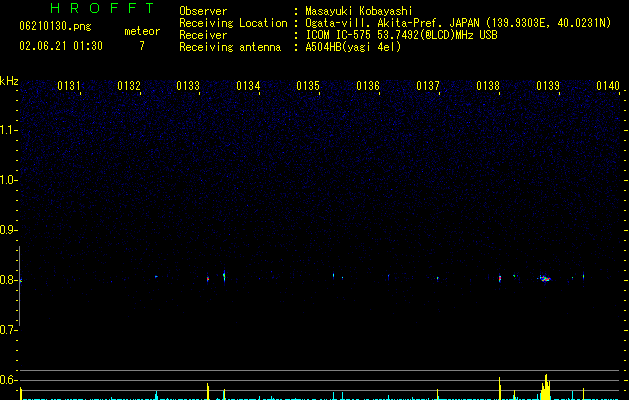Image resolution: width=629 pixels, height=400 pixels.
Task: Click the 1.0 kHz frequency label
Action: (x=8, y=180)
